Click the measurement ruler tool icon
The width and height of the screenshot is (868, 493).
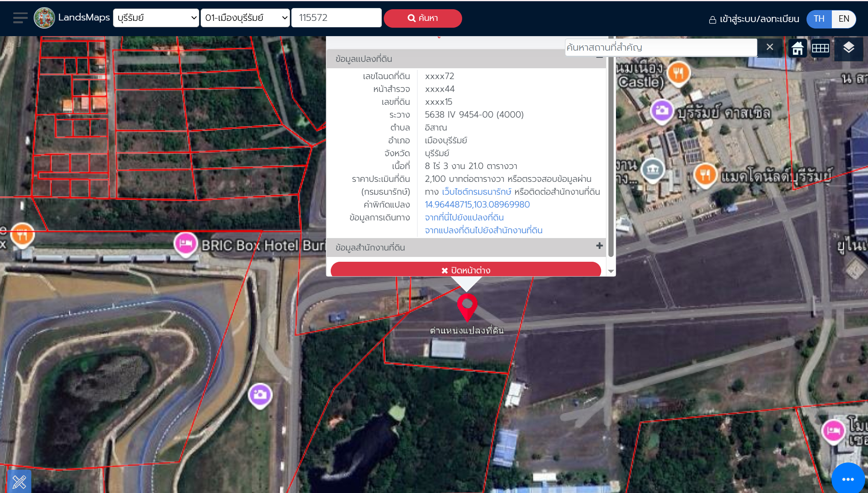(19, 481)
